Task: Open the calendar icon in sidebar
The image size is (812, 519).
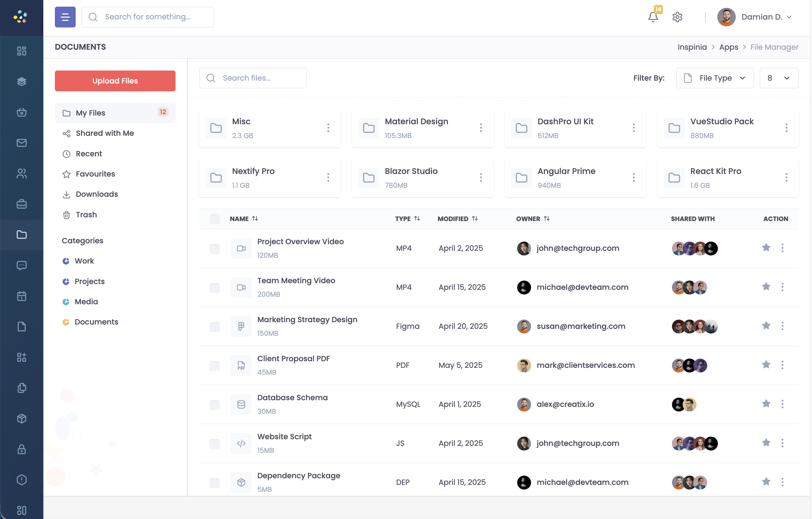Action: (x=22, y=296)
